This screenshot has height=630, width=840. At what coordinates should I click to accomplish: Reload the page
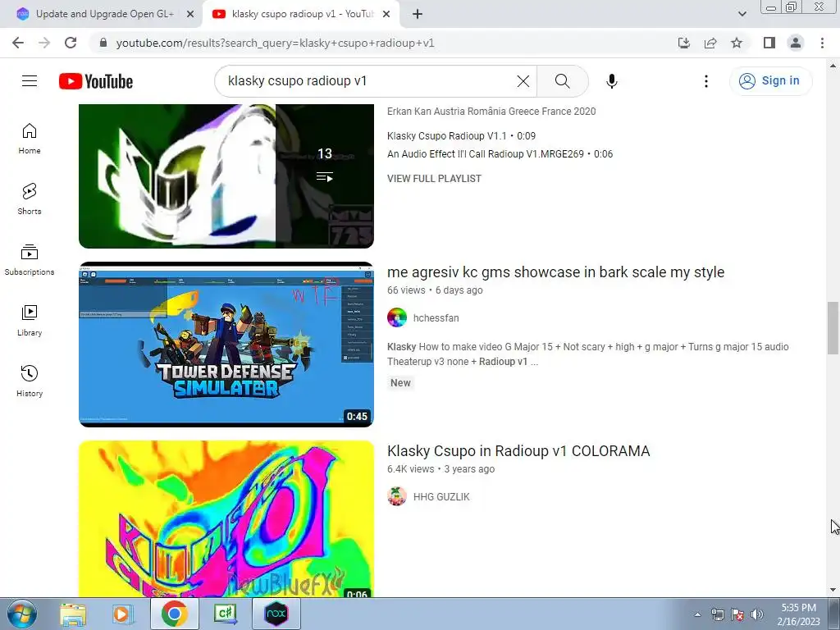click(71, 43)
